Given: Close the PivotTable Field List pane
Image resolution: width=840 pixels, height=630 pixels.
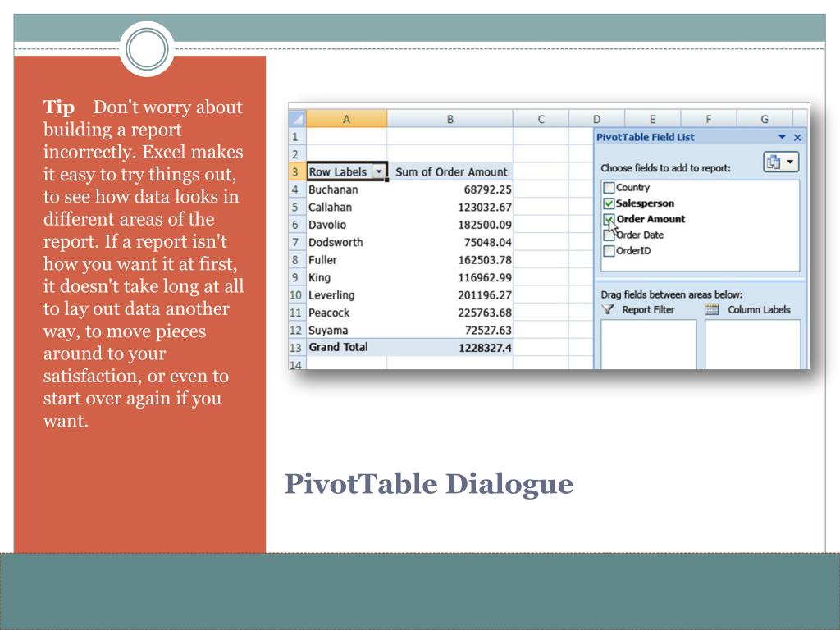Looking at the screenshot, I should point(797,138).
